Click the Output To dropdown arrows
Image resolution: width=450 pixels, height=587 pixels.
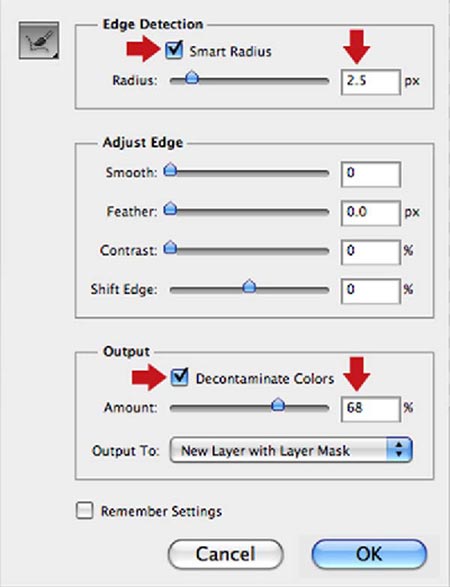coord(399,450)
